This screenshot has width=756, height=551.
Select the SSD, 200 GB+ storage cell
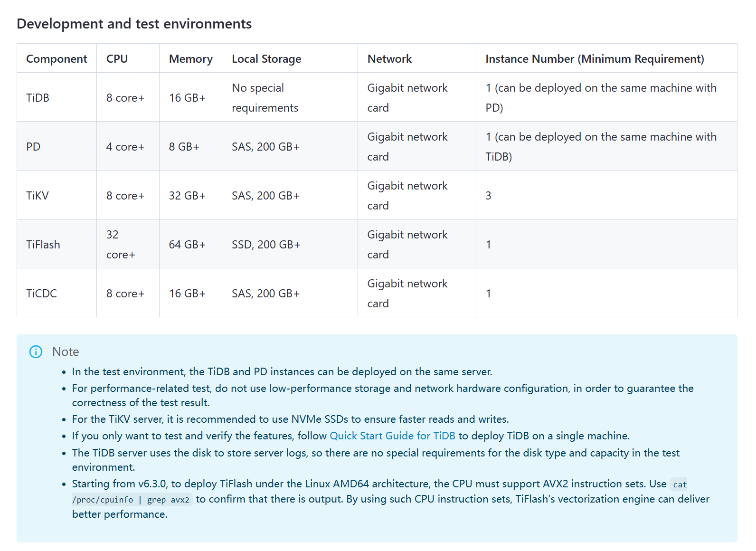click(x=290, y=244)
